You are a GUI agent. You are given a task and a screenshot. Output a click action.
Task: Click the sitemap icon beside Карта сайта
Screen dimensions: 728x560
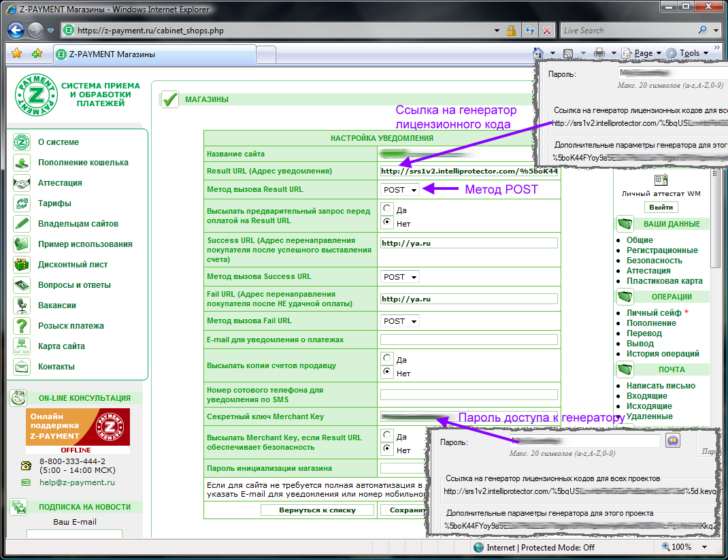22,346
